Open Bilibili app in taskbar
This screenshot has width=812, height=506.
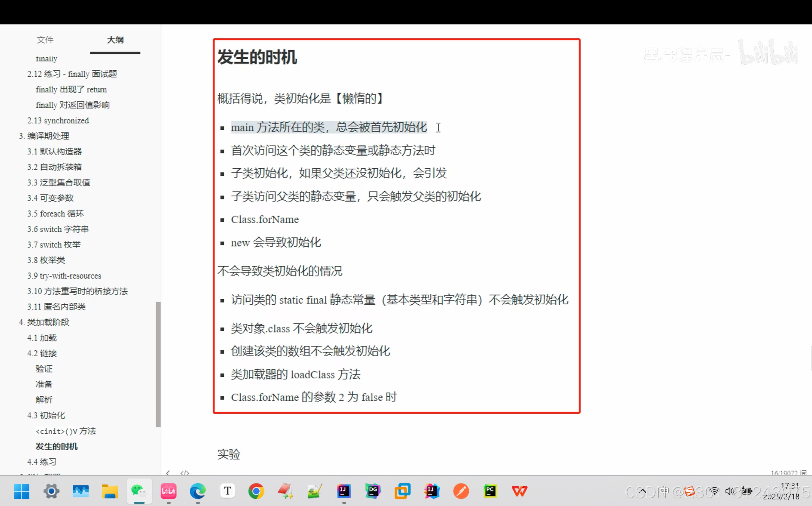coord(168,491)
